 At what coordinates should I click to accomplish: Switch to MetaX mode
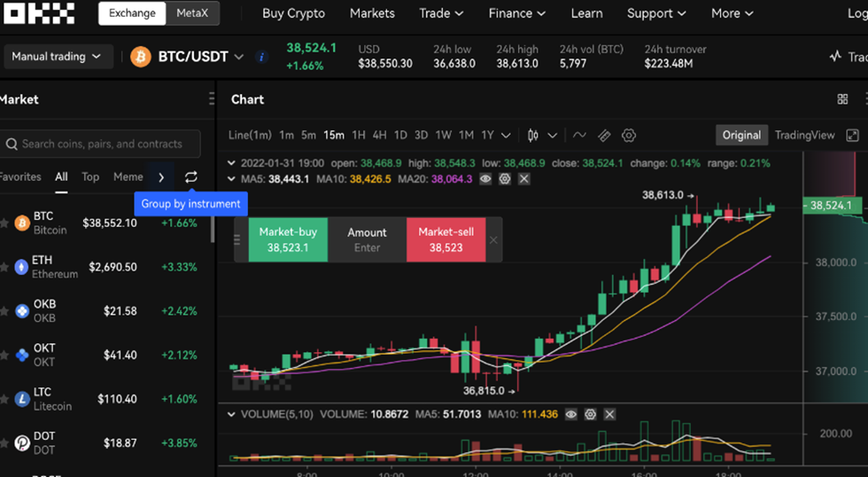click(x=192, y=13)
